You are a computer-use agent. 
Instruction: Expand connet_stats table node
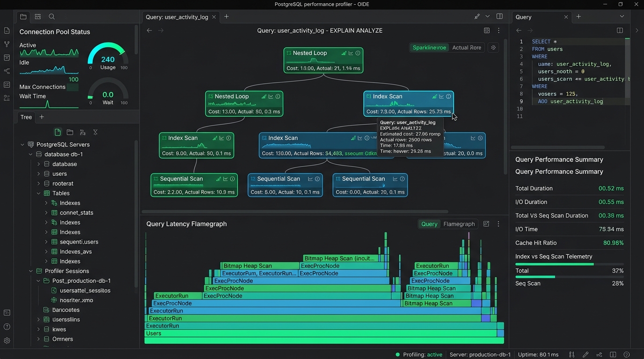tap(46, 213)
